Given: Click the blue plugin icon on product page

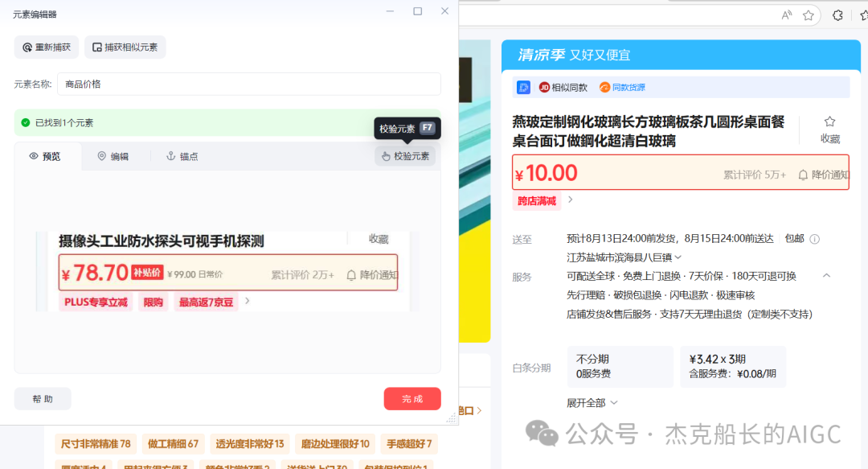Looking at the screenshot, I should [x=523, y=87].
